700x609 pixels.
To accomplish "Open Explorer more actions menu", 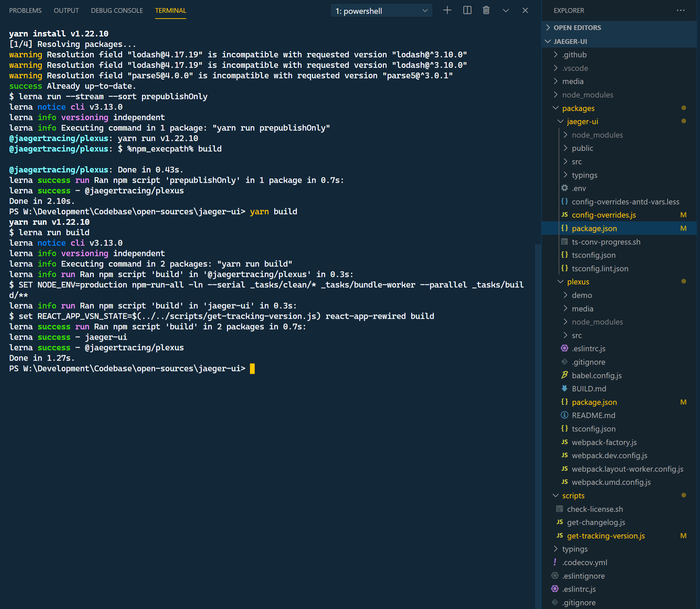I will click(681, 10).
